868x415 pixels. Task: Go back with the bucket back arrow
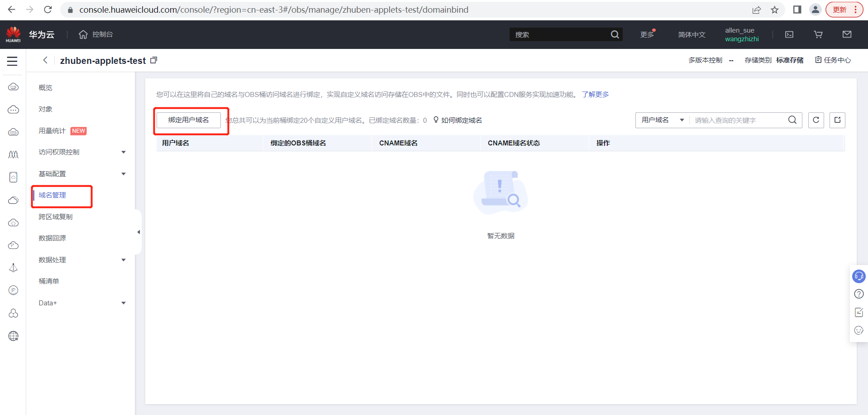[45, 60]
